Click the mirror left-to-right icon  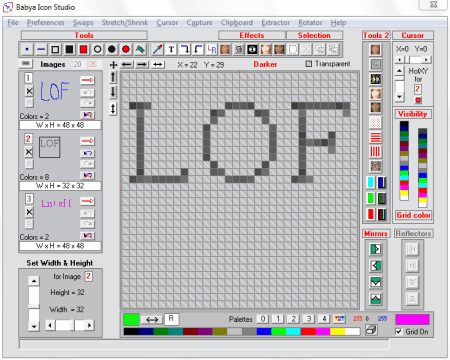[376, 249]
